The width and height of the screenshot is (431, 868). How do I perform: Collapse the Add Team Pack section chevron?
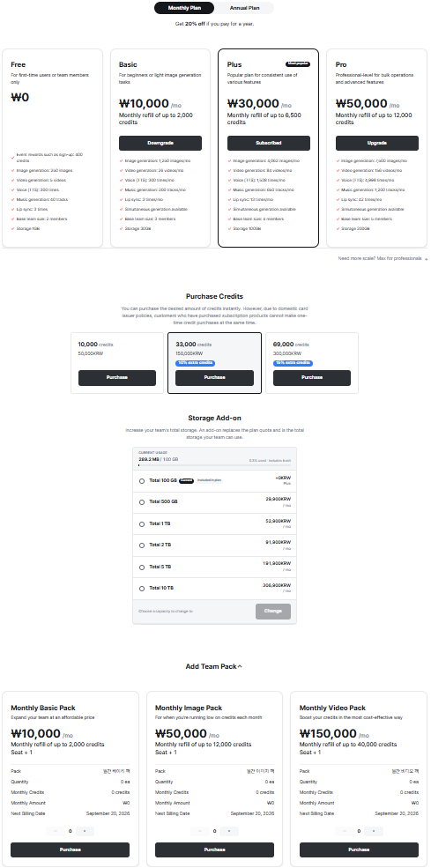pos(240,666)
